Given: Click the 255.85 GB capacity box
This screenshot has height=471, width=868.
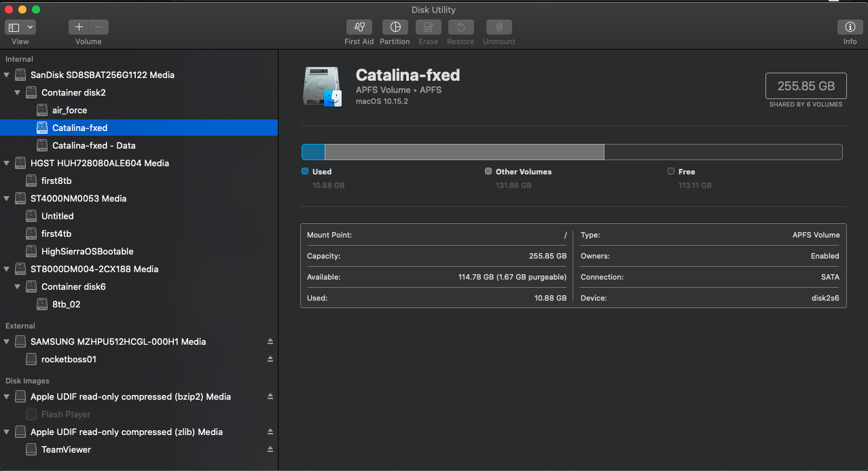Looking at the screenshot, I should tap(806, 86).
